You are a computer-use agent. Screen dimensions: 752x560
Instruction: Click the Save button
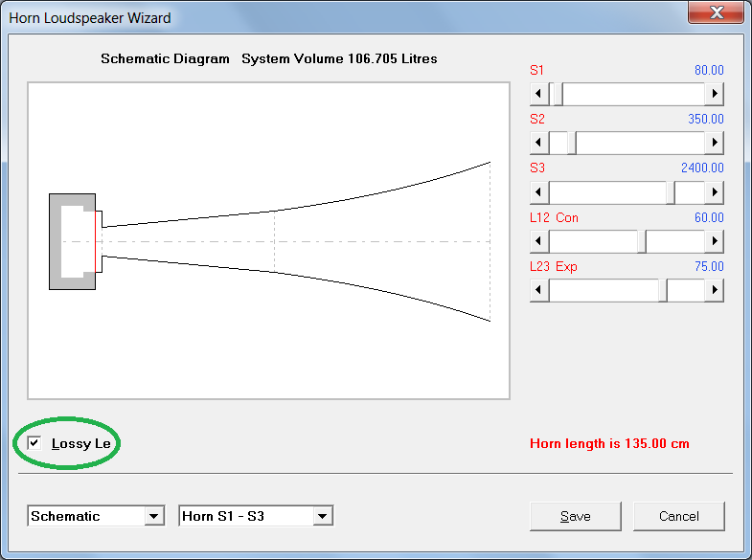click(575, 516)
